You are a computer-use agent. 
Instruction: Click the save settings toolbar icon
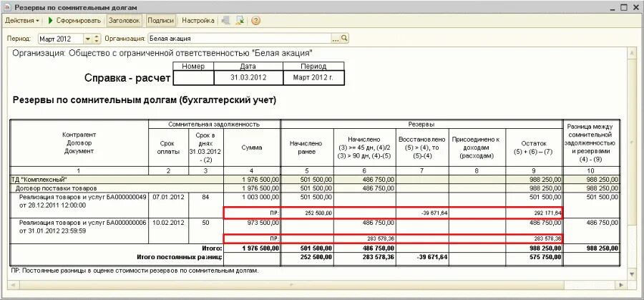(240, 21)
